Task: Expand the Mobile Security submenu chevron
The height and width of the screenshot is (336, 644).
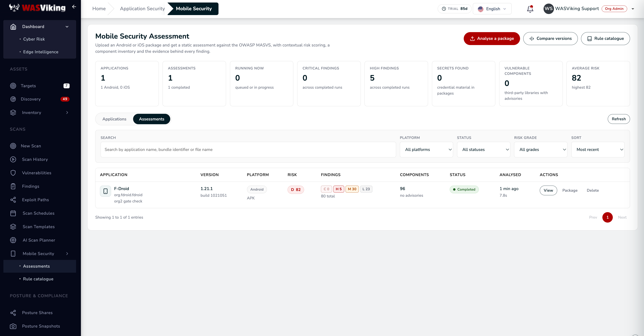Action: [67, 254]
